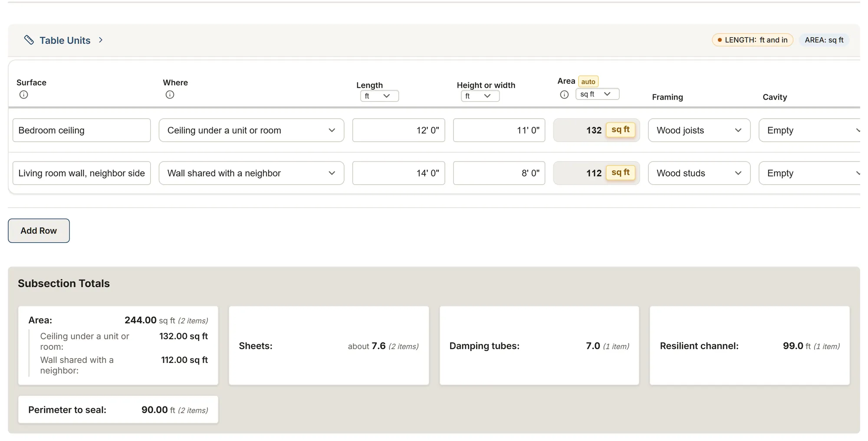Click the 11' 0" height or width field
868x441 pixels.
click(x=499, y=130)
